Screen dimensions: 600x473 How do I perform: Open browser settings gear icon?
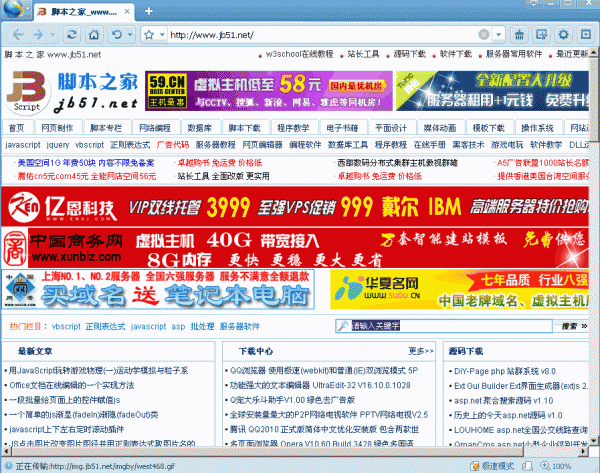pos(563,35)
